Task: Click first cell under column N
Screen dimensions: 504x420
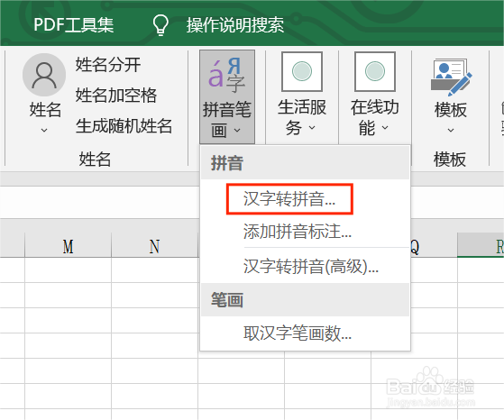Action: [x=154, y=269]
